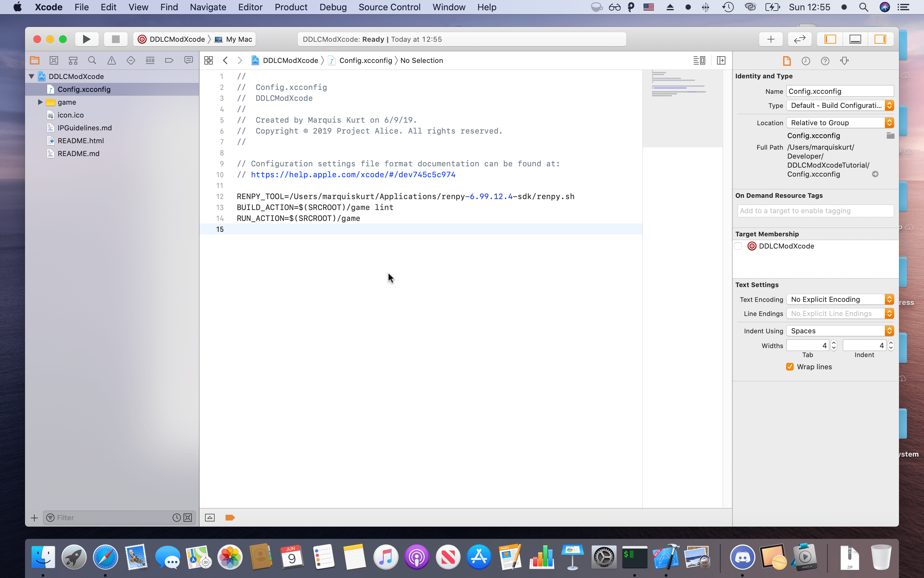
Task: Hide the inspectors panel
Action: click(x=880, y=39)
